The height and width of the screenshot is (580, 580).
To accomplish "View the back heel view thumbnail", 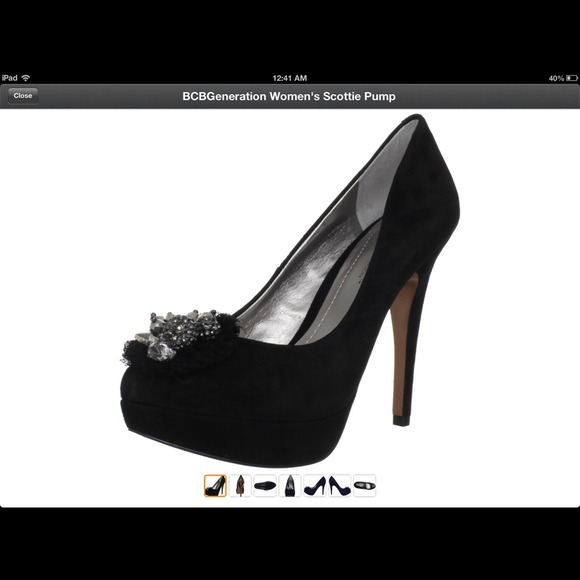I will (240, 486).
